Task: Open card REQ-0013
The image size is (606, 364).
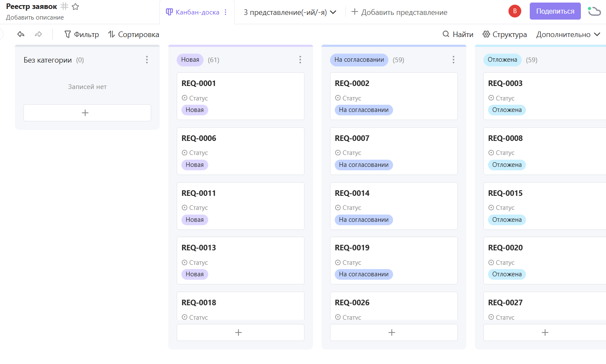Action: pyautogui.click(x=241, y=261)
